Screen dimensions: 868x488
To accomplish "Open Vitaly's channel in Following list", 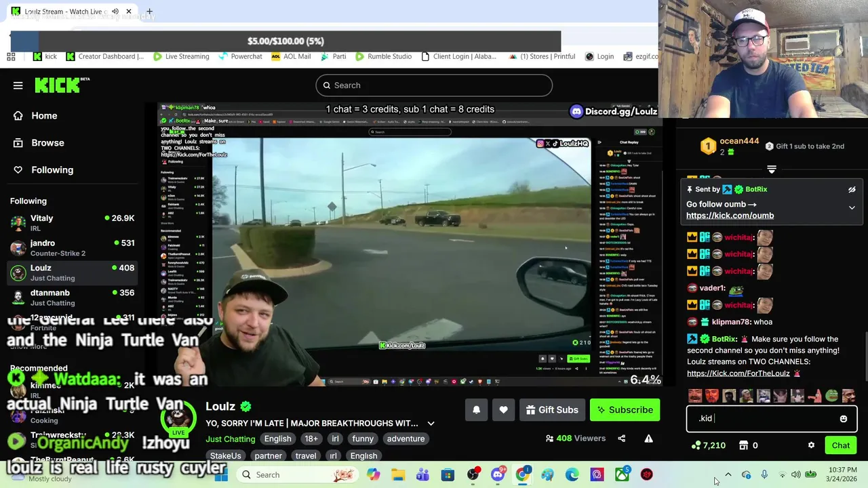I will tap(72, 224).
